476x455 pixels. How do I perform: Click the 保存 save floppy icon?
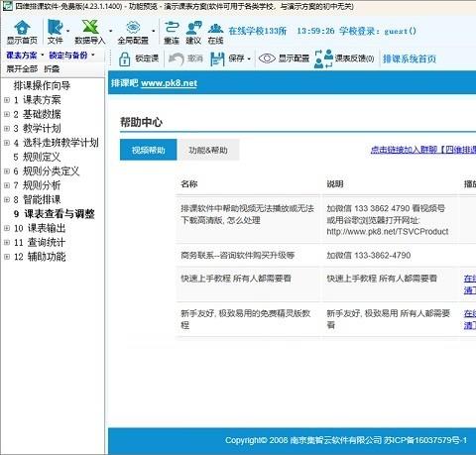click(217, 59)
